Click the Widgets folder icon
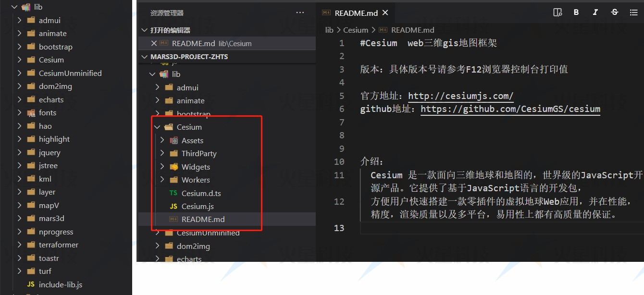 174,167
